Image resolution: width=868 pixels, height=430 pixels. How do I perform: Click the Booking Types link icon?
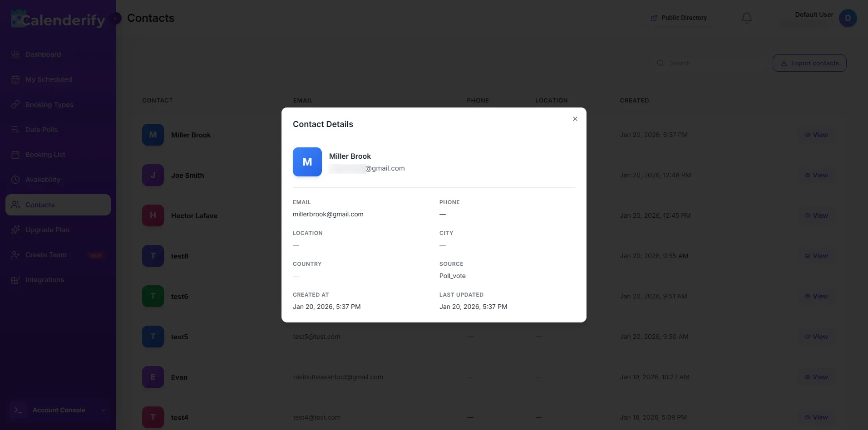coord(15,105)
